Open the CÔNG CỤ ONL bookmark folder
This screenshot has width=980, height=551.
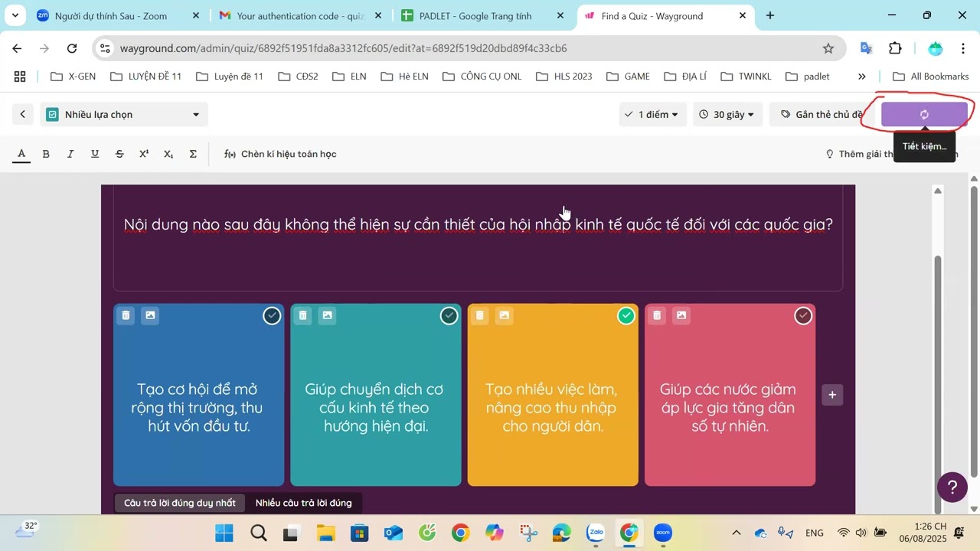point(482,77)
